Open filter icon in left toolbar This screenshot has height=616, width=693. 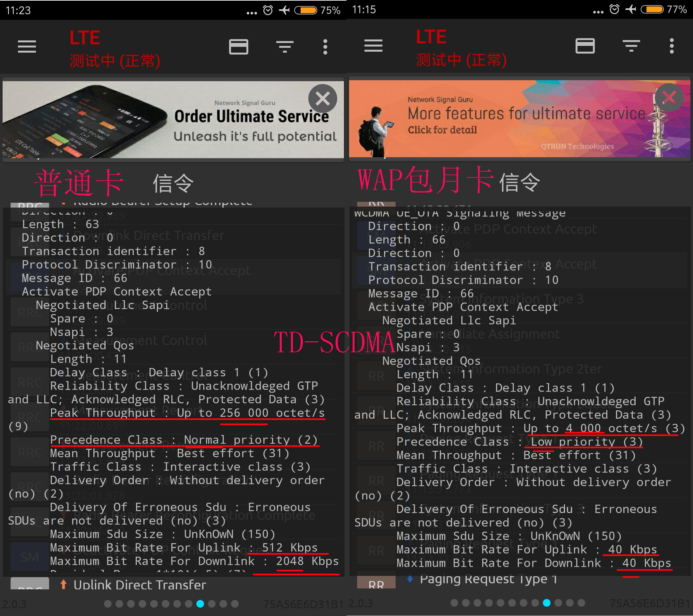(x=285, y=47)
